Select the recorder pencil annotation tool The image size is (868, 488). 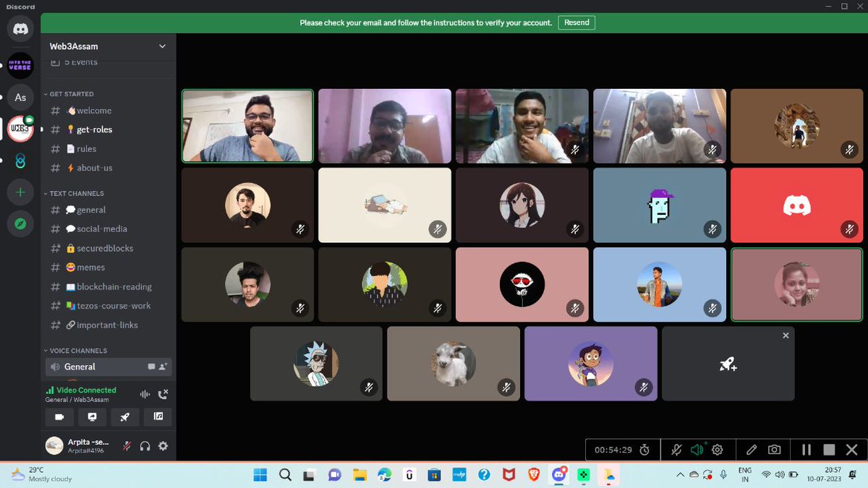pyautogui.click(x=752, y=450)
